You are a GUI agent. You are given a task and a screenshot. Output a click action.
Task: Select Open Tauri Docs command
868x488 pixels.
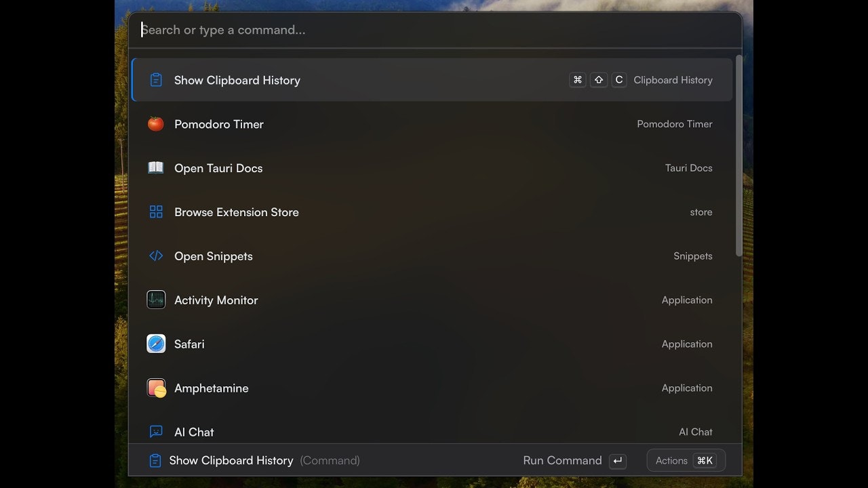coord(432,168)
